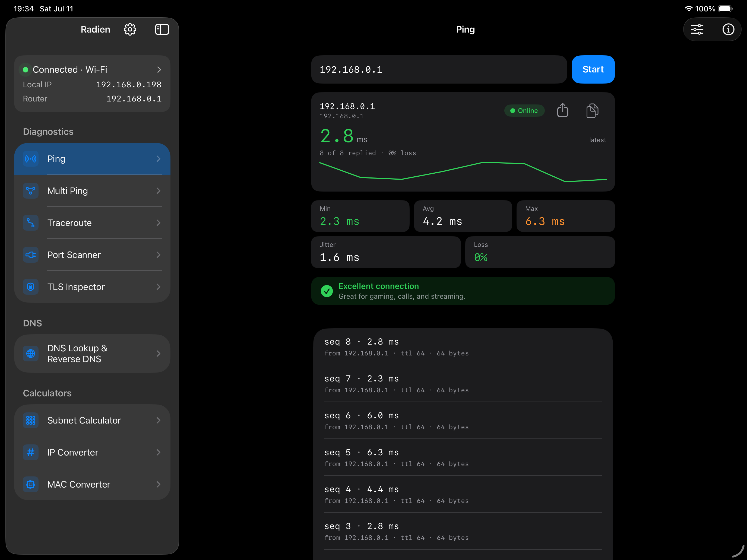Image resolution: width=747 pixels, height=560 pixels.
Task: Click chevron on the MAC Converter row
Action: (x=158, y=484)
